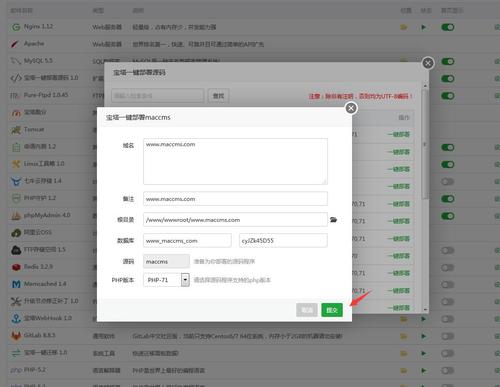Click the Pure-Ftpd FTP icon

[15, 96]
